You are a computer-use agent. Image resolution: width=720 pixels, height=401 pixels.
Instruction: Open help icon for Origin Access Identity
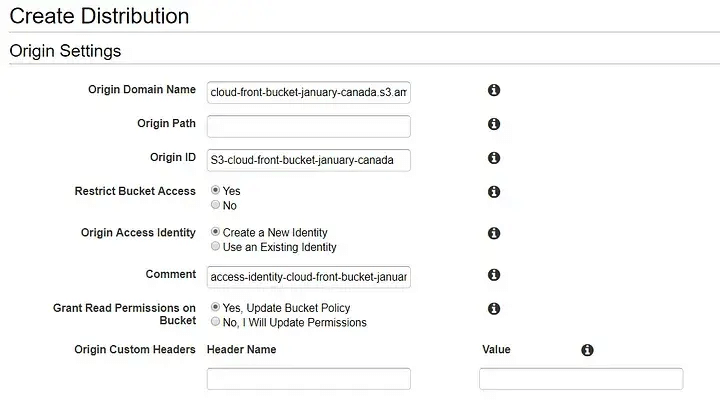click(x=493, y=233)
